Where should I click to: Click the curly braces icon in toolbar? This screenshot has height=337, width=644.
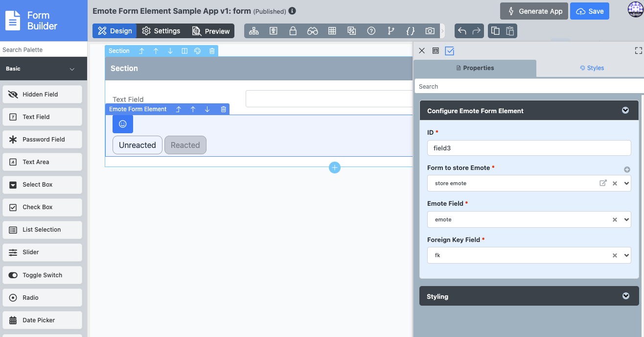pyautogui.click(x=410, y=31)
